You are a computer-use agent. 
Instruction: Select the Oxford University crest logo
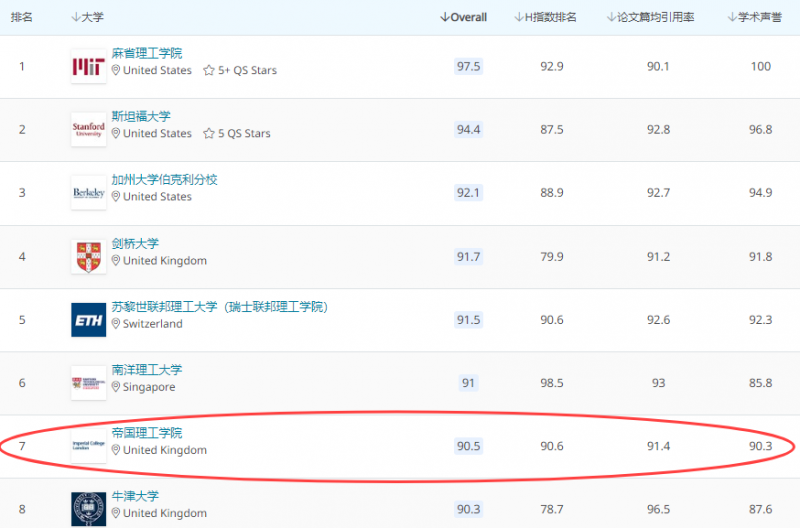(89, 509)
